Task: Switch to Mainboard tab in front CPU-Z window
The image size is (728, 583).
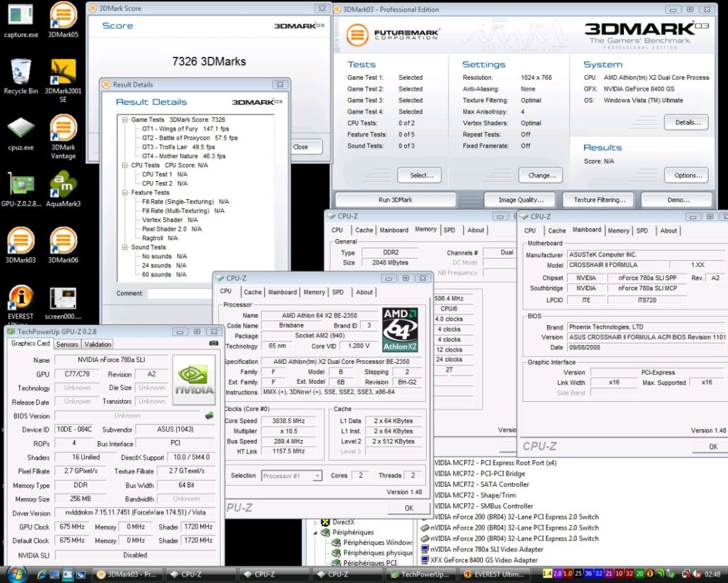Action: pyautogui.click(x=283, y=292)
